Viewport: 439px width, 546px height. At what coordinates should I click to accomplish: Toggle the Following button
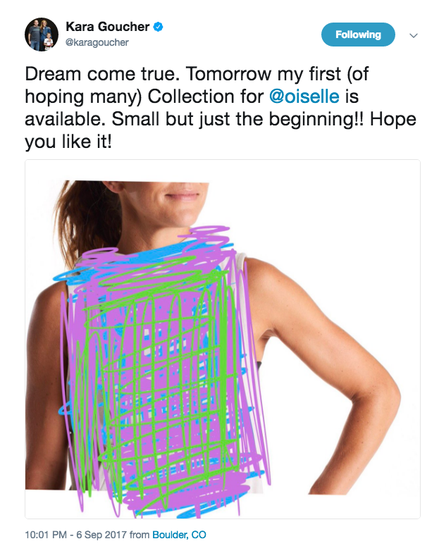pyautogui.click(x=358, y=34)
